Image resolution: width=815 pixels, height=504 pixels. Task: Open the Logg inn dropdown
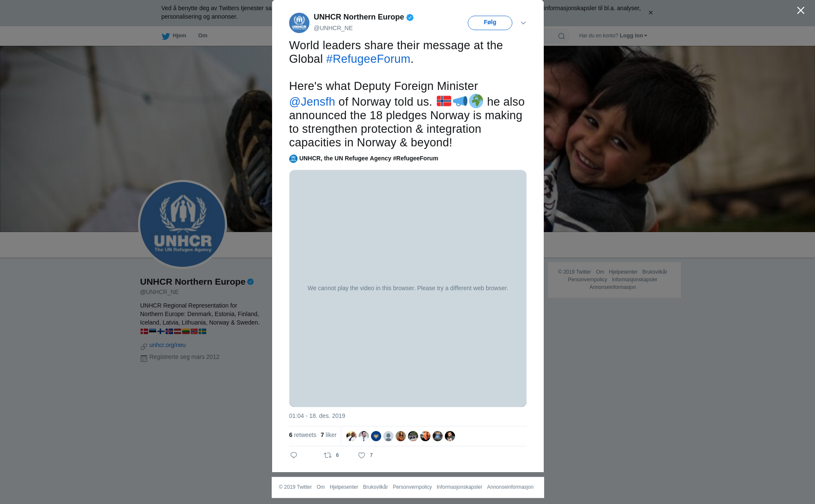click(x=633, y=36)
